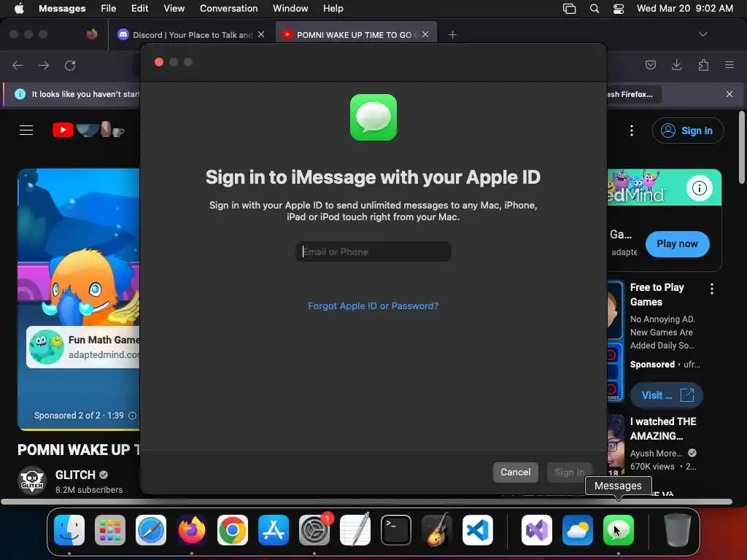
Task: Open the View menu
Action: point(174,8)
